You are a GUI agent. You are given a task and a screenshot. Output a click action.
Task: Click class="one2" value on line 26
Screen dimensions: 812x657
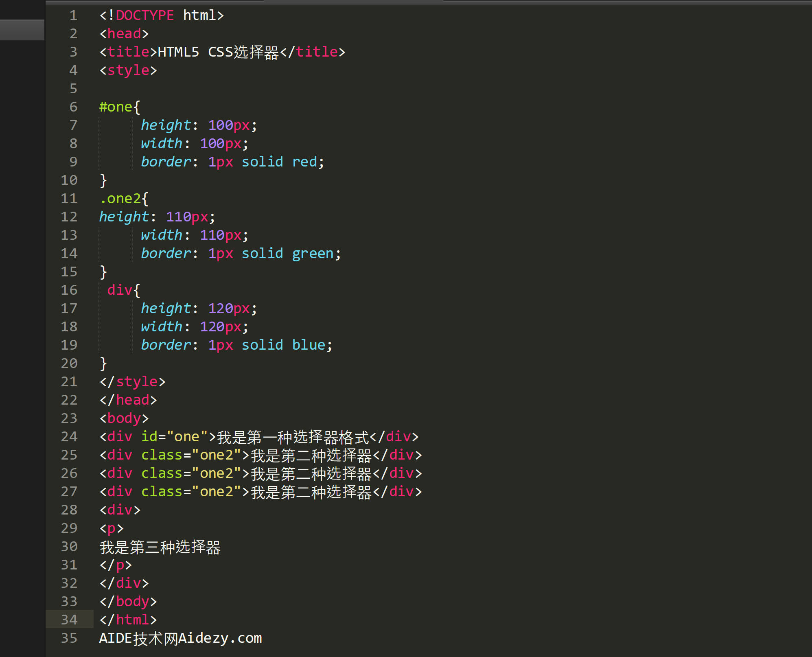click(216, 473)
